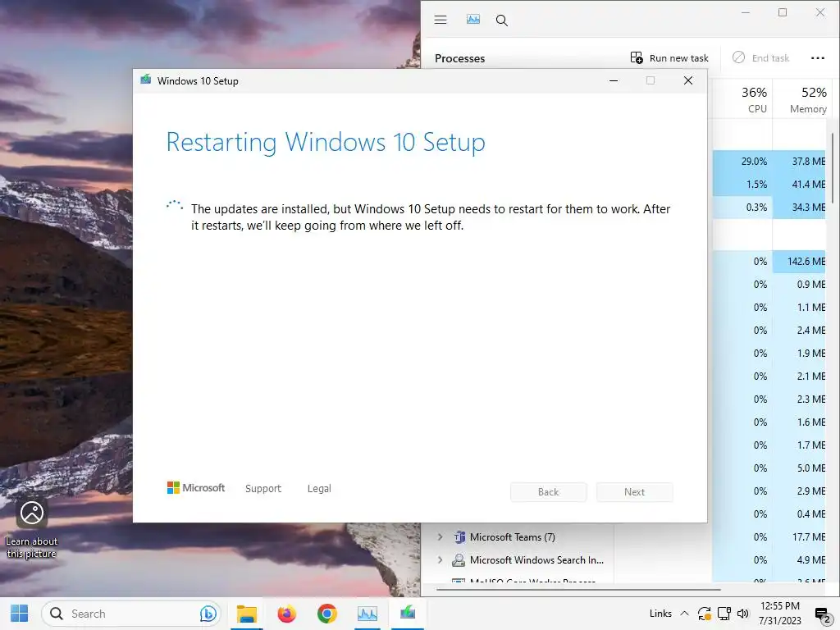Launch Google Chrome from the taskbar
Image resolution: width=840 pixels, height=630 pixels.
326,614
